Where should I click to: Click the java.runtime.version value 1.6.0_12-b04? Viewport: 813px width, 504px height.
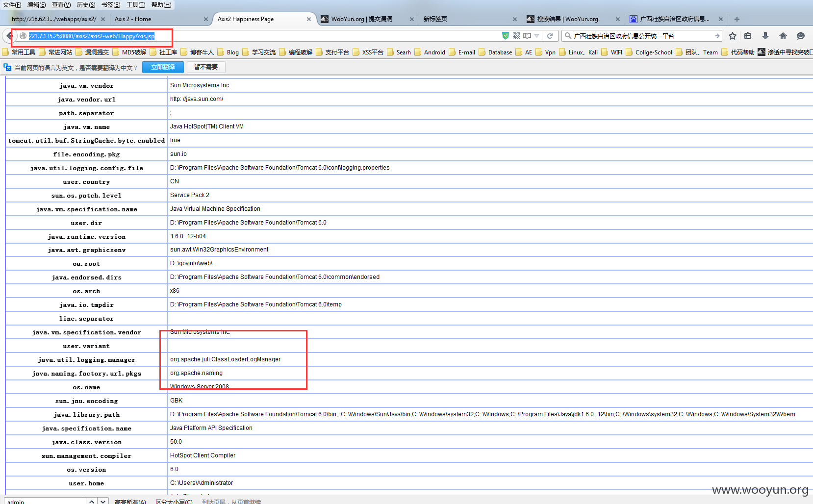(188, 236)
